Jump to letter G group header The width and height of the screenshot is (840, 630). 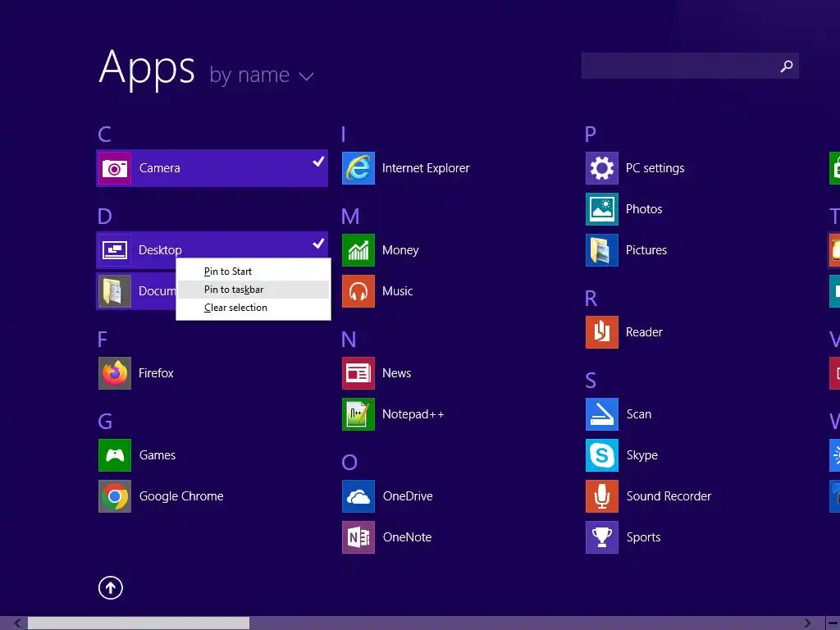[105, 422]
